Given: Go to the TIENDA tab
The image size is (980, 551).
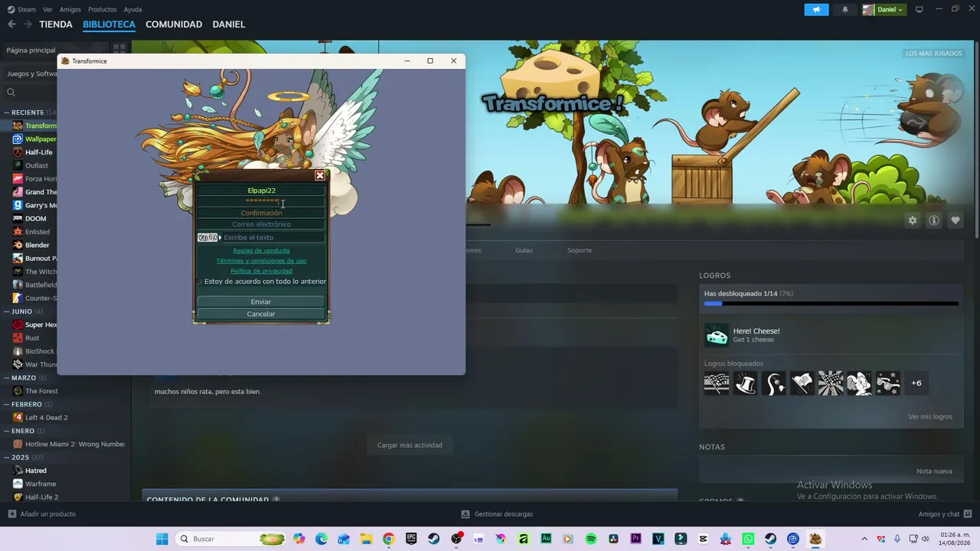Looking at the screenshot, I should click(56, 24).
